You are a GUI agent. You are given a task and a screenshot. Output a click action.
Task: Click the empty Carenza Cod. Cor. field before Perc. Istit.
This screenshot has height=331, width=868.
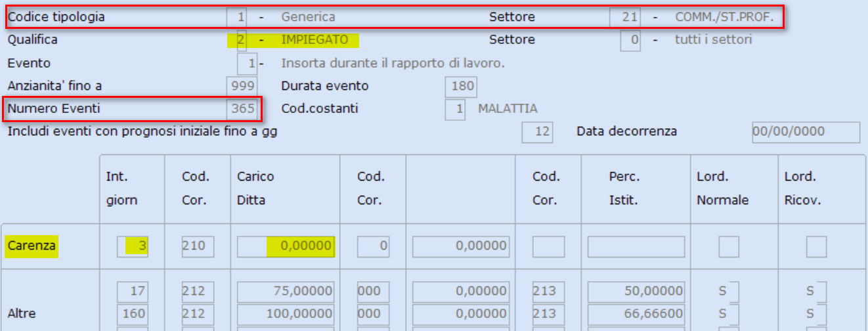[x=549, y=246]
